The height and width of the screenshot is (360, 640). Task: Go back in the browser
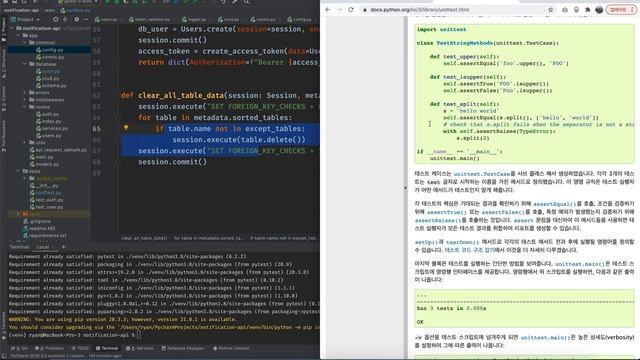coord(328,9)
